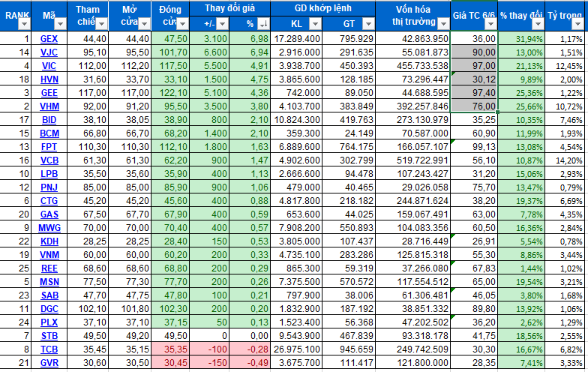588x372 pixels.
Task: Select MWG traded value cell 550.893
Action: (349, 228)
